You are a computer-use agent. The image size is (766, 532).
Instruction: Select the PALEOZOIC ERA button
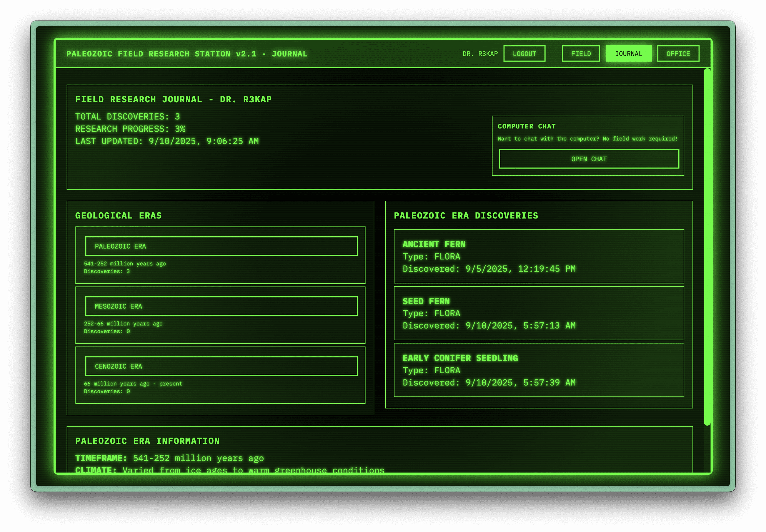click(221, 246)
